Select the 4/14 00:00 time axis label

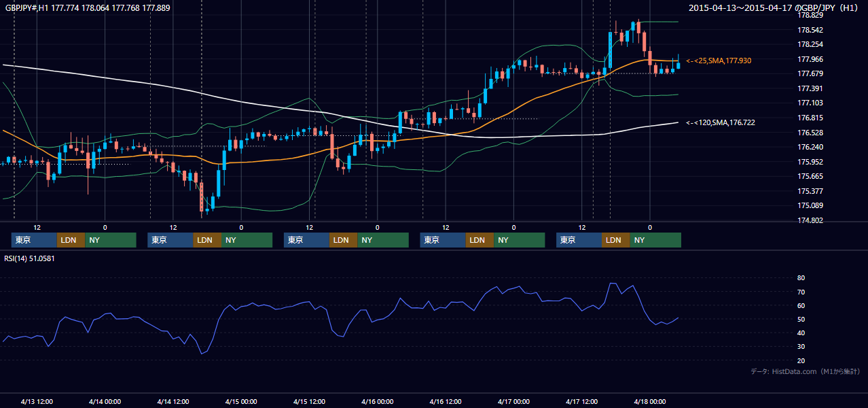pos(105,401)
